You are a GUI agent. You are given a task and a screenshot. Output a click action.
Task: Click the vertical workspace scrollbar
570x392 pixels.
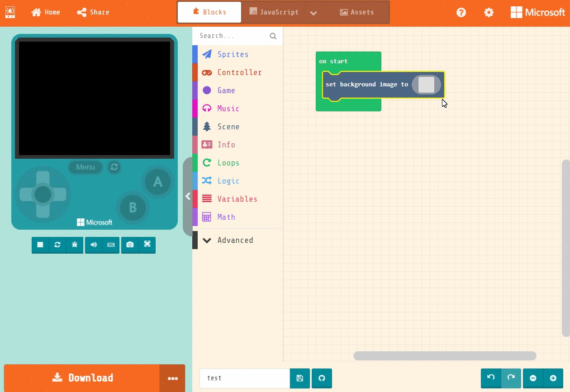565,248
